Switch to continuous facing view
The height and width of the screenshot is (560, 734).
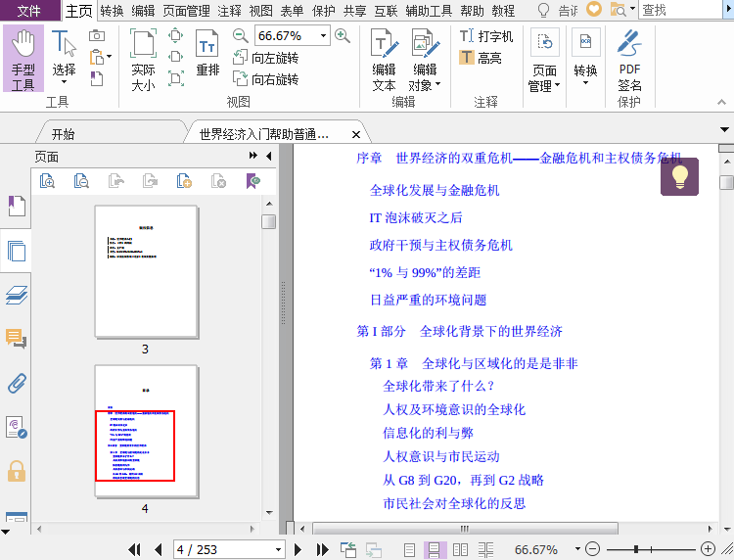tap(485, 549)
